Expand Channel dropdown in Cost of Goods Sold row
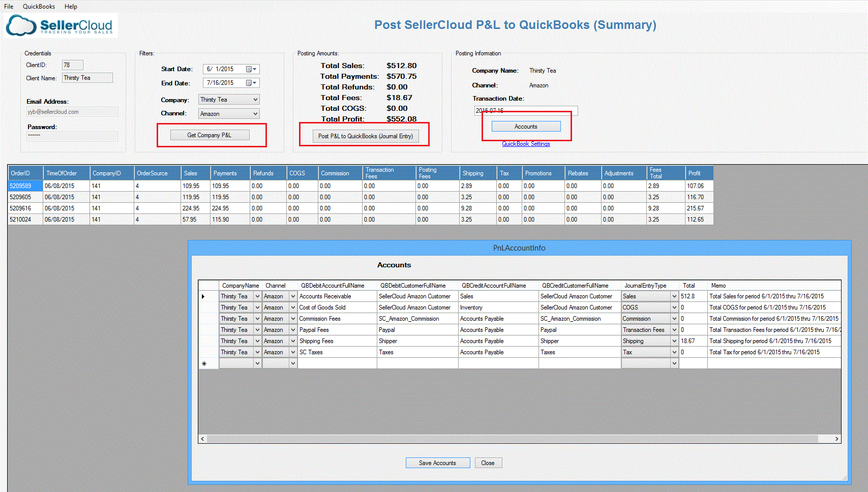Viewport: 868px width, 492px height. (x=293, y=307)
